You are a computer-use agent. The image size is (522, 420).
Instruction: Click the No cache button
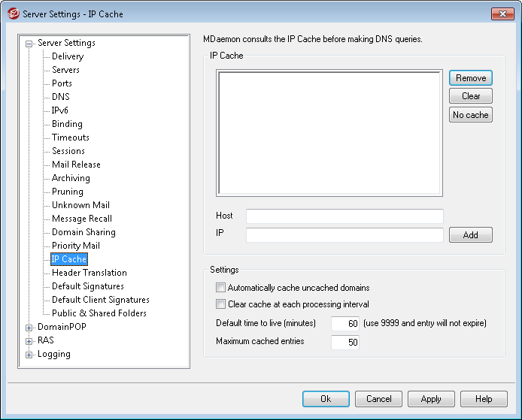click(x=471, y=115)
